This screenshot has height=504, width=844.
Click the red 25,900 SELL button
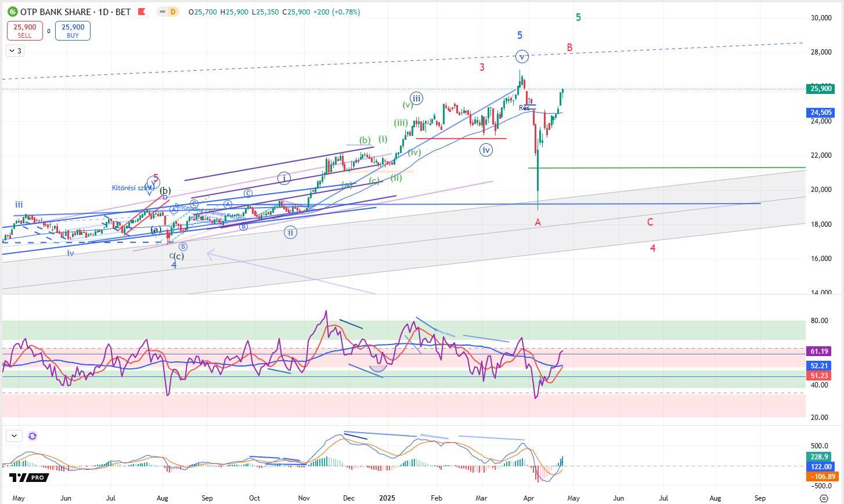coord(24,31)
